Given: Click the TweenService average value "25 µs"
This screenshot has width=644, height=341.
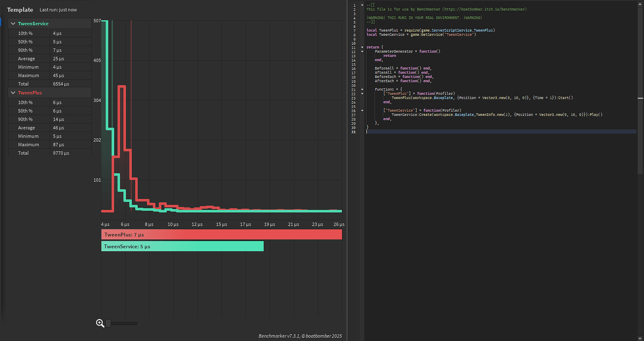Looking at the screenshot, I should pos(58,59).
